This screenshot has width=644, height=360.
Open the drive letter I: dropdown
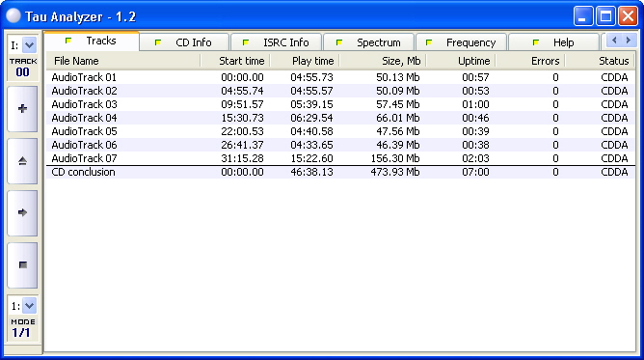click(x=29, y=45)
